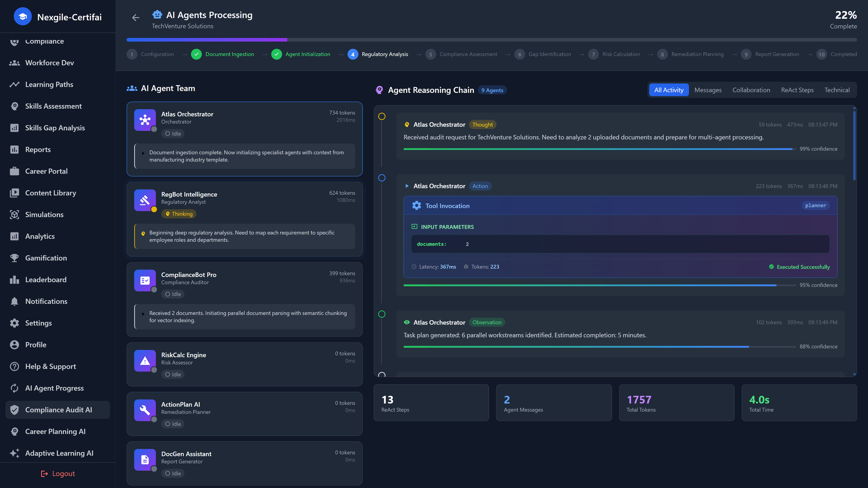Switch to the Messages tab
Image resolution: width=868 pixels, height=488 pixels.
click(x=708, y=90)
